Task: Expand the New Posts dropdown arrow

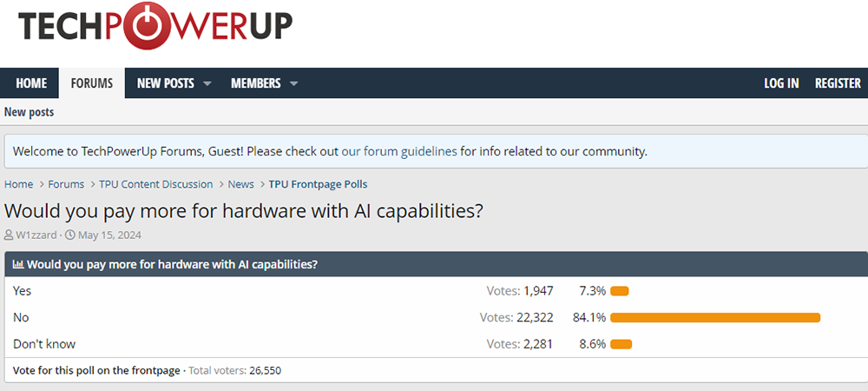Action: pos(207,83)
